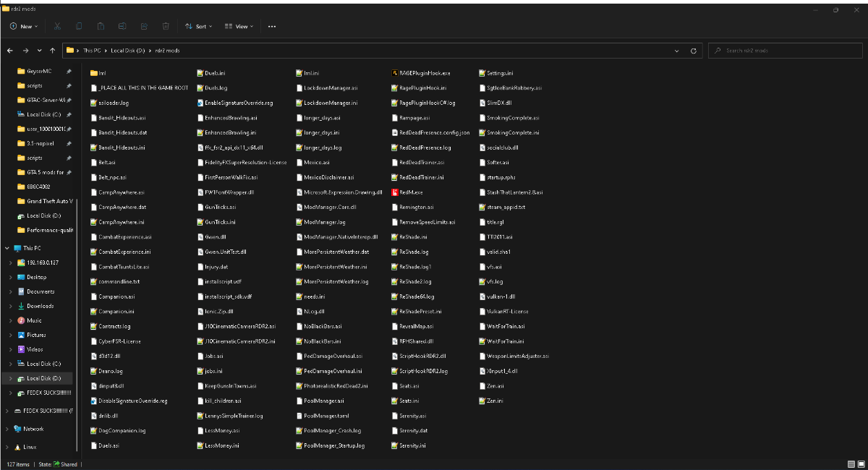The height and width of the screenshot is (470, 868).
Task: Click the Rename icon in toolbar
Action: point(122,26)
